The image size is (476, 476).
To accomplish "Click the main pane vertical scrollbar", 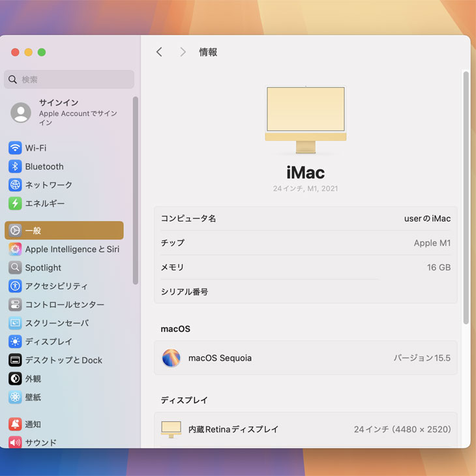I will tap(466, 198).
